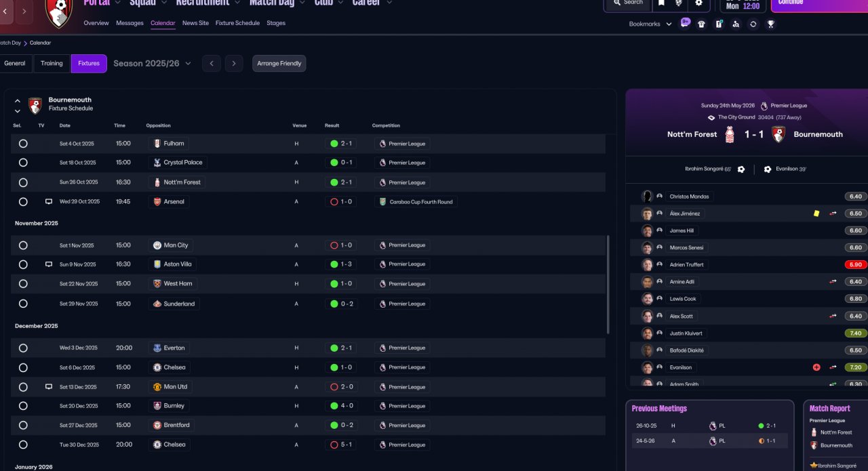This screenshot has width=868, height=471.
Task: Click the Man Utd opposition link
Action: [x=170, y=387]
